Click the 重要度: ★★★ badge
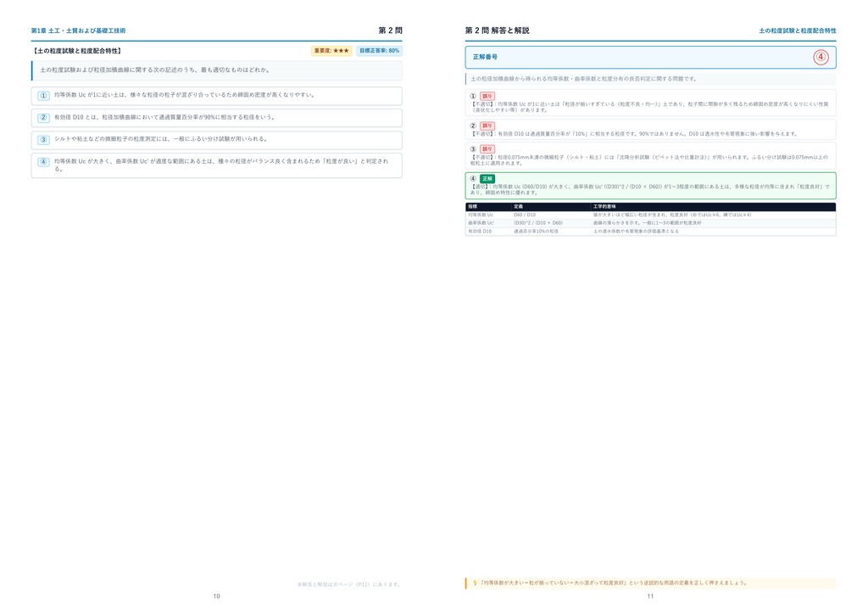 pyautogui.click(x=331, y=51)
